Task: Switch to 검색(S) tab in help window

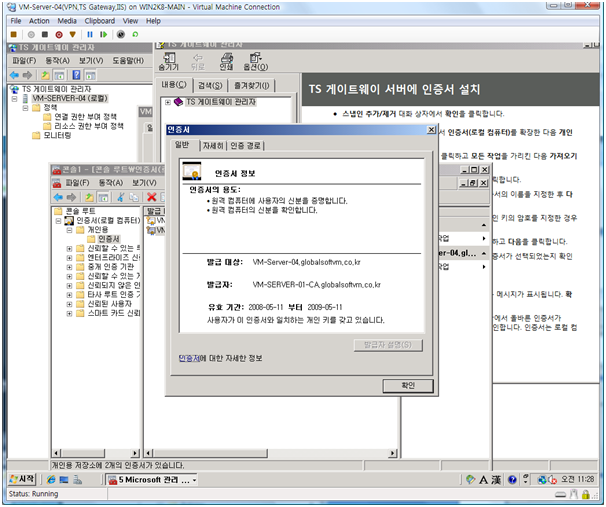Action: 210,85
